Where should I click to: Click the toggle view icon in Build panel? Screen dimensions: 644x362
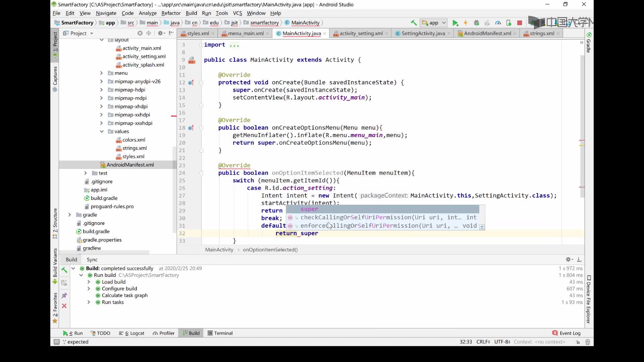(64, 283)
